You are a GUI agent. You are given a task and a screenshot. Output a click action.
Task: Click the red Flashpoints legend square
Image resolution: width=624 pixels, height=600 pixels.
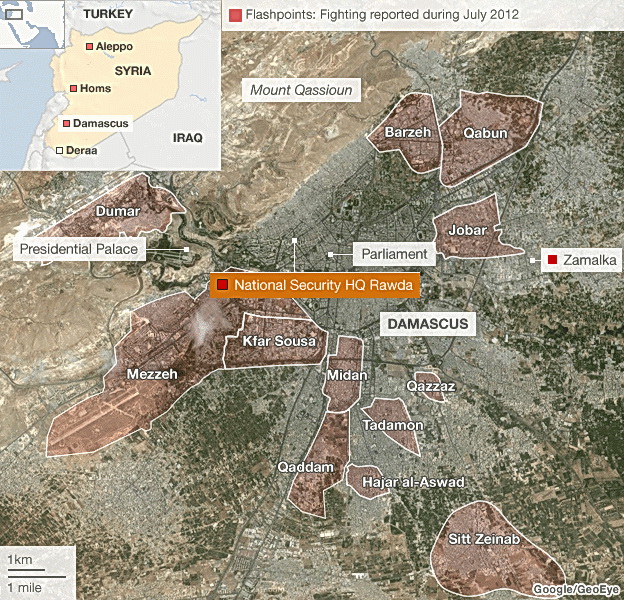235,16
